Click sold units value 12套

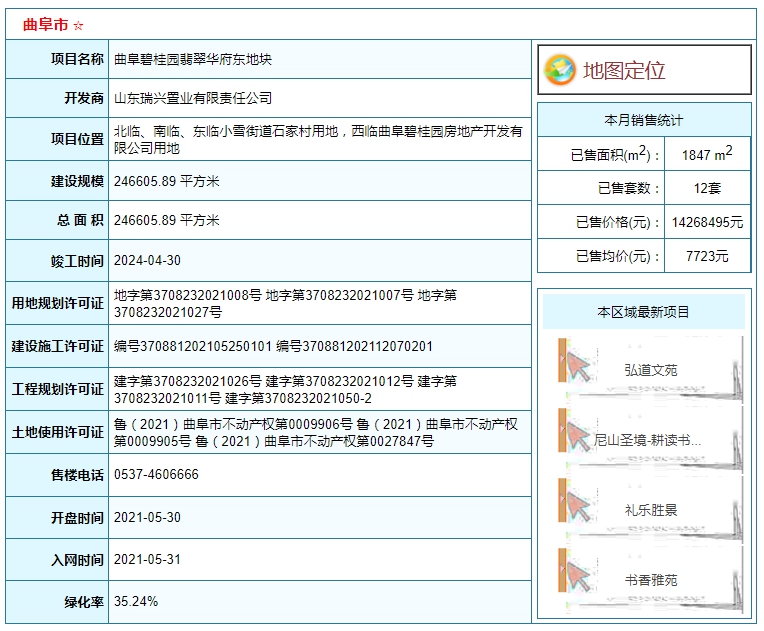click(x=707, y=188)
